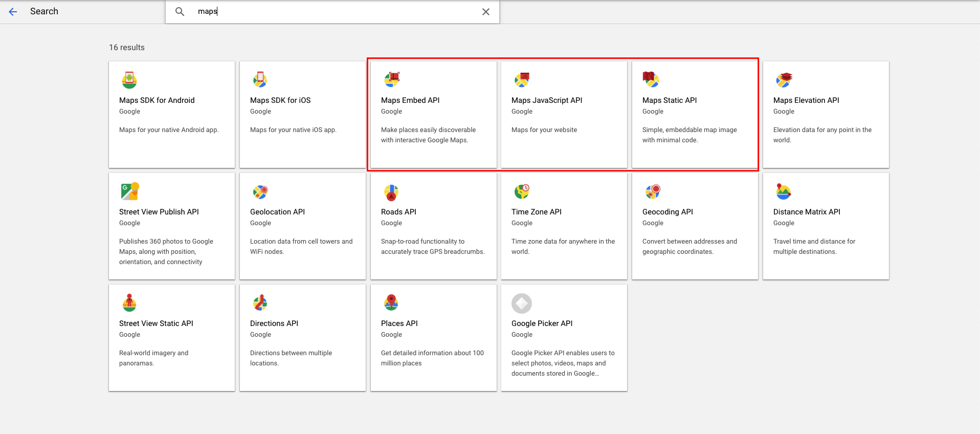Click "Publishes 360 photos to Google" description
This screenshot has width=980, height=434.
[x=166, y=252]
